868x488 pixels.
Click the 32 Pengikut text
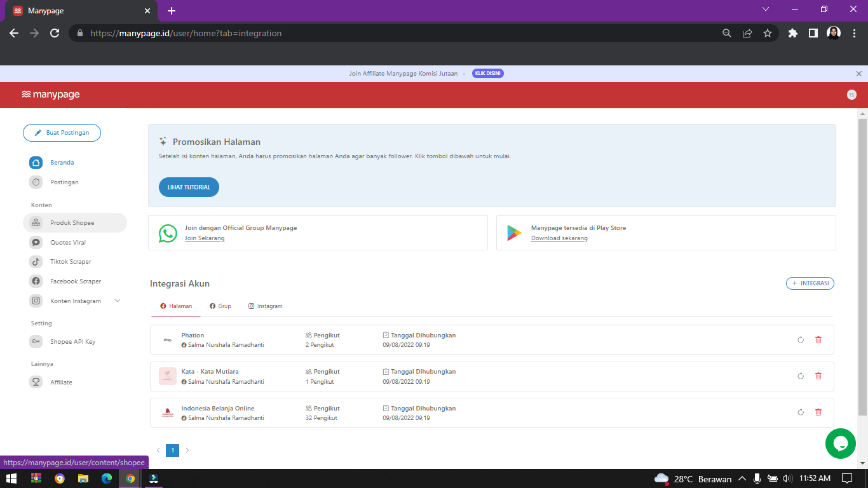click(322, 418)
